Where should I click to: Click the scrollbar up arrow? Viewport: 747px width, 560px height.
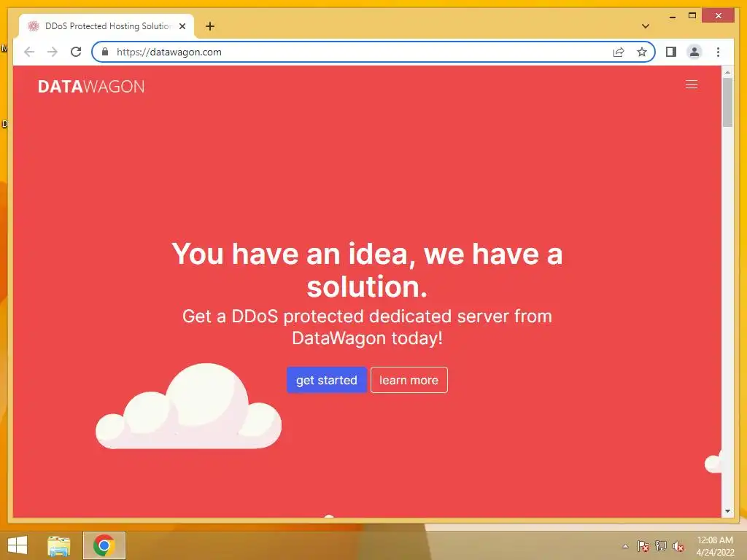tap(727, 72)
